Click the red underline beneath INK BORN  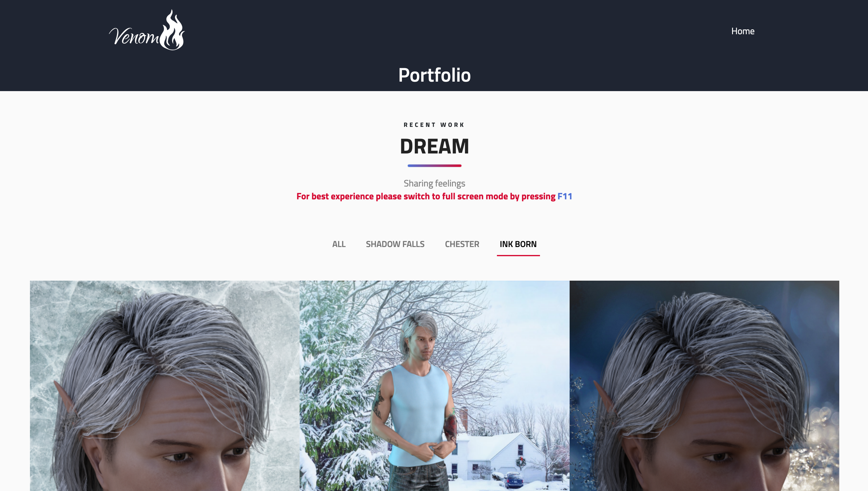[518, 255]
